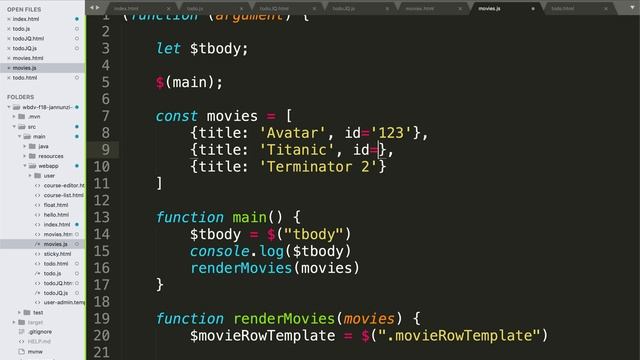Expand the test folder arrow
This screenshot has width=640, height=360.
pyautogui.click(x=19, y=313)
